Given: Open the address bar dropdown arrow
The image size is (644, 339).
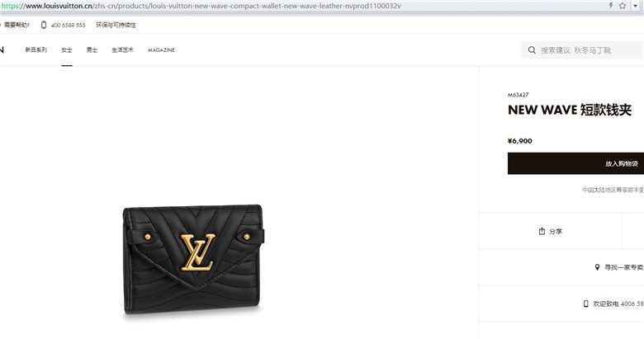Looking at the screenshot, I should (636, 6).
